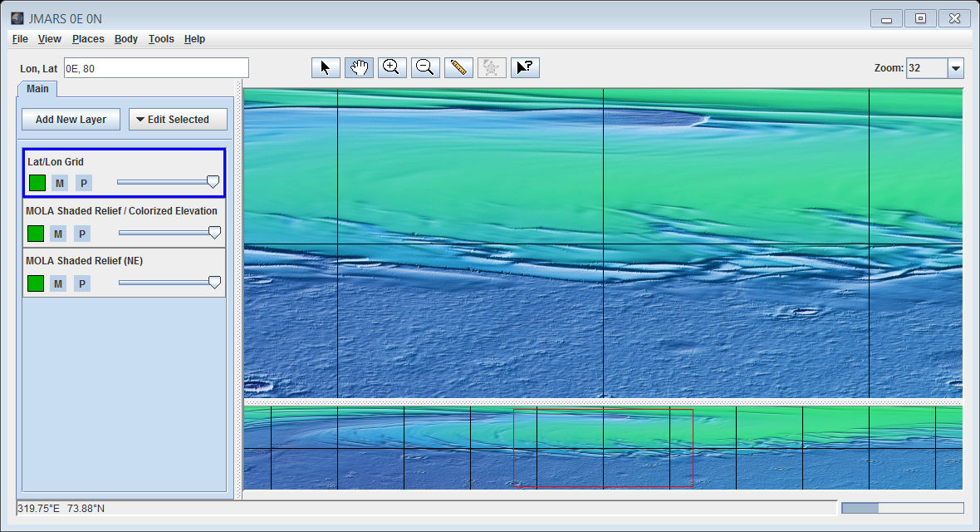Open the Places menu
Screen dimensions: 980x532
tap(88, 39)
